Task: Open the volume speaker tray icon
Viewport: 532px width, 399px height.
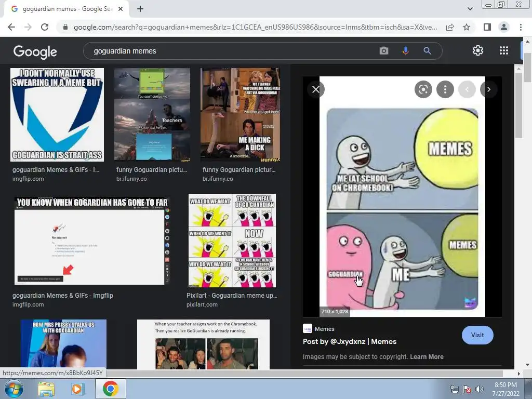Action: coord(479,389)
